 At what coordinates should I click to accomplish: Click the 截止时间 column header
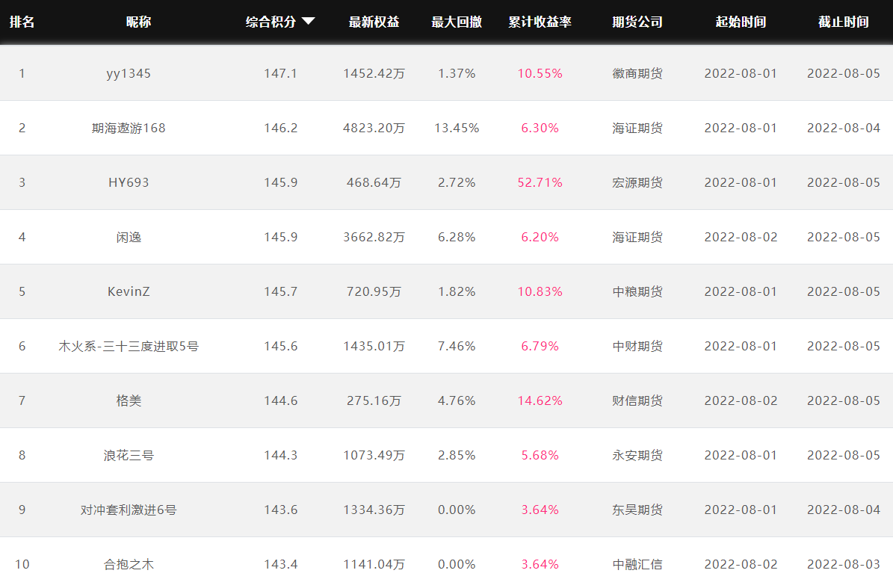(844, 22)
